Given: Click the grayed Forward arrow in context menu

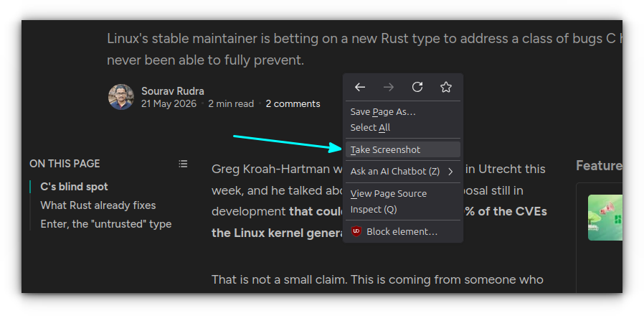Looking at the screenshot, I should (389, 87).
